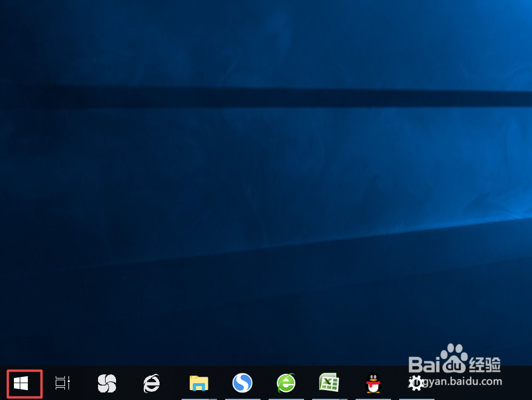Launch Sogou browser blue S icon
Screen dimensions: 532x400
coord(243,383)
